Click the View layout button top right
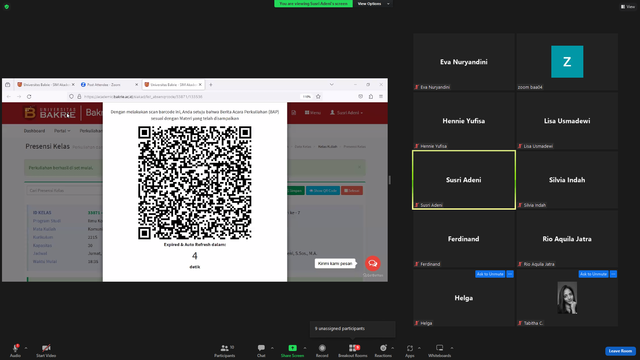The width and height of the screenshot is (640, 360). tap(628, 7)
